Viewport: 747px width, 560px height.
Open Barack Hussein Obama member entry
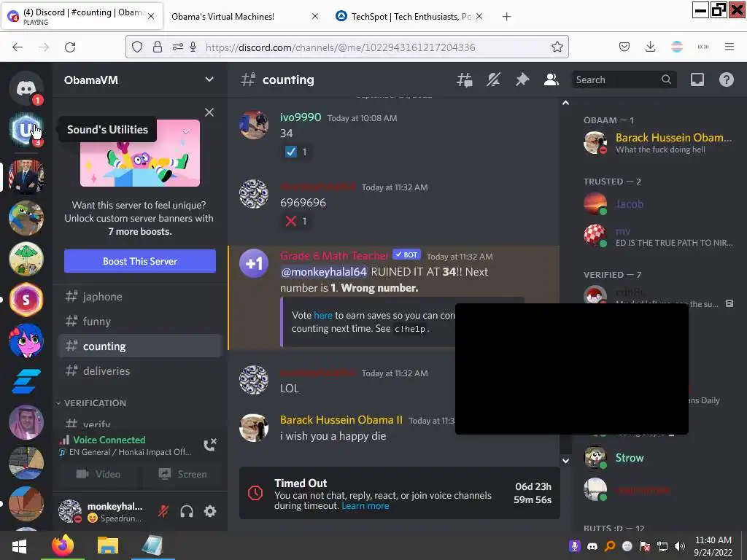pyautogui.click(x=659, y=143)
